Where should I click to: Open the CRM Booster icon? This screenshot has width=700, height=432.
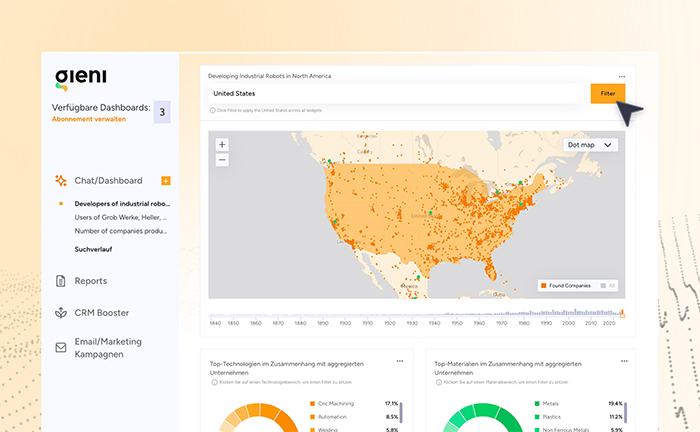[x=61, y=313]
